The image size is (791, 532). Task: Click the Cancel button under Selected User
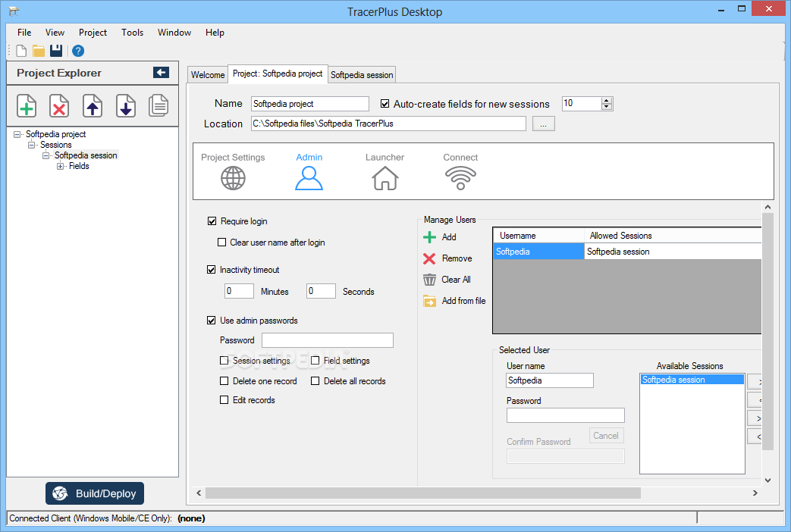point(605,436)
